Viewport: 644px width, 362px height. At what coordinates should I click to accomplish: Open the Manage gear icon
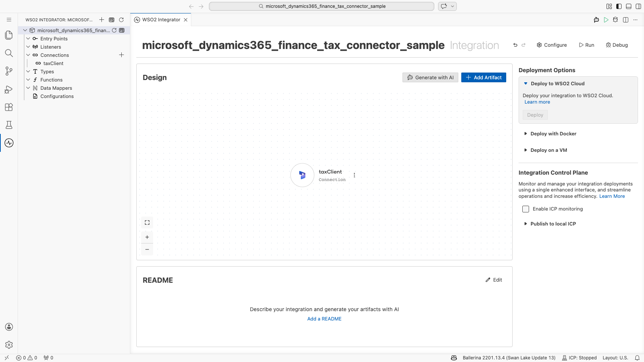9,345
